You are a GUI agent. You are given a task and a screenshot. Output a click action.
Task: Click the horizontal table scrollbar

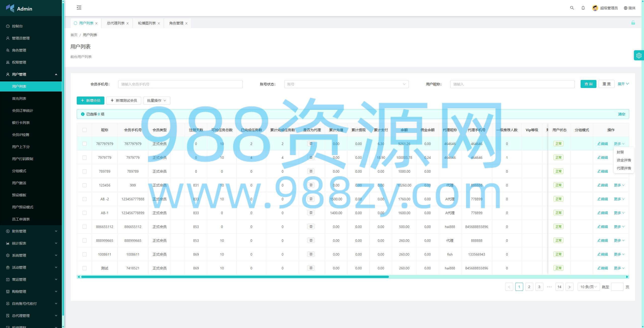click(235, 277)
